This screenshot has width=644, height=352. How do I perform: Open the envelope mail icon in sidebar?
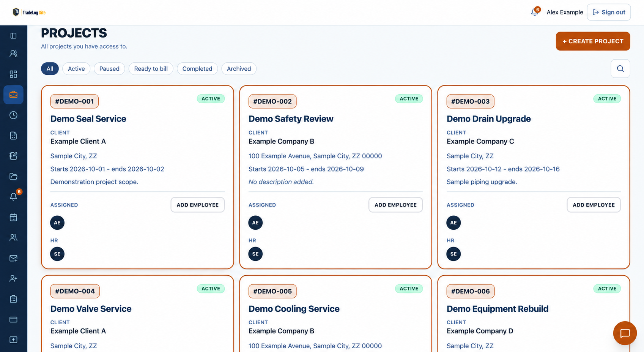(13, 258)
